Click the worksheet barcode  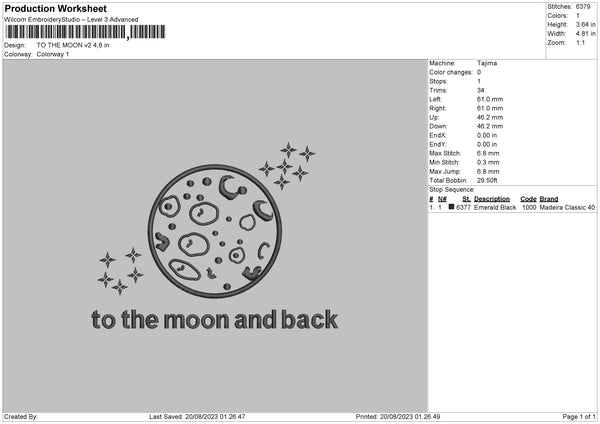tap(85, 32)
